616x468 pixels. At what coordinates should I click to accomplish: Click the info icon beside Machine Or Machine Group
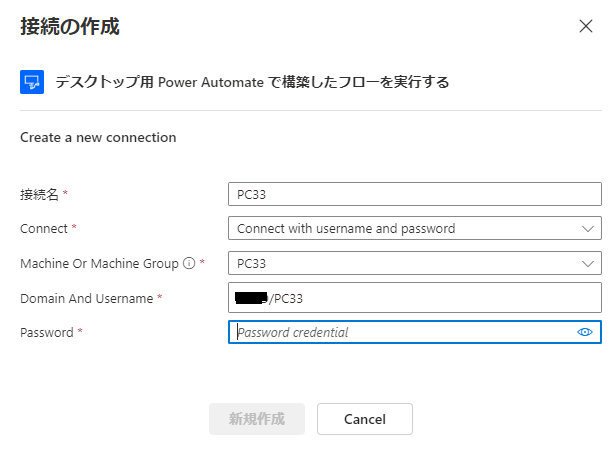[x=188, y=264]
